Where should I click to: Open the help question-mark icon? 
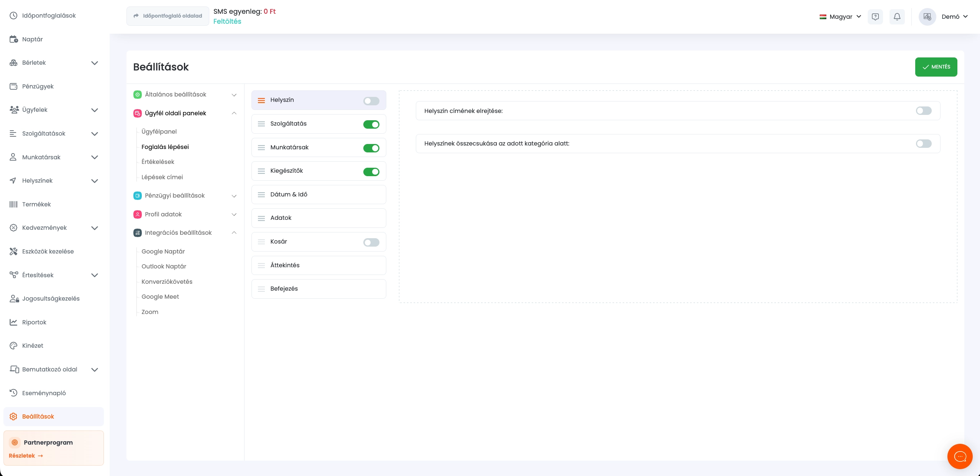(875, 17)
